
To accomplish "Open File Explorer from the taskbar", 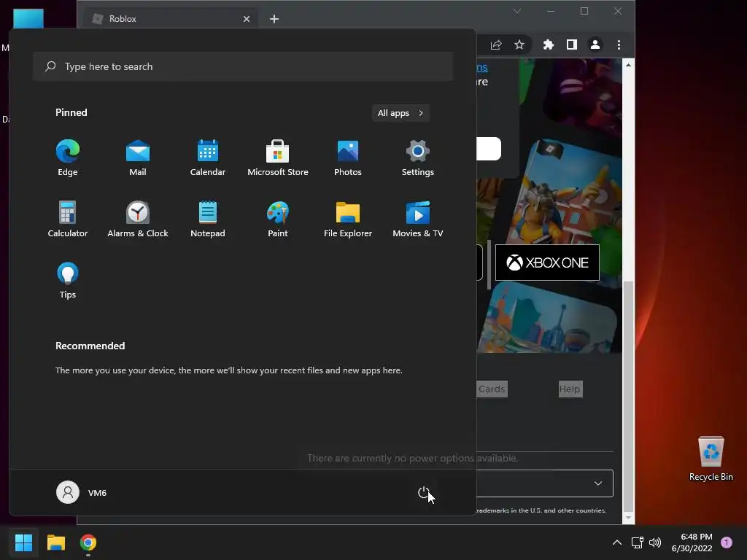I will 55,542.
